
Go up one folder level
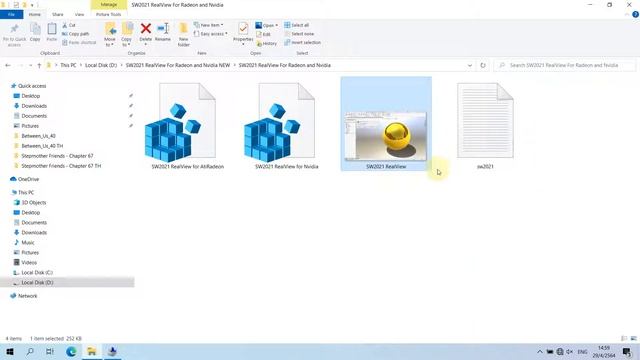tap(39, 65)
